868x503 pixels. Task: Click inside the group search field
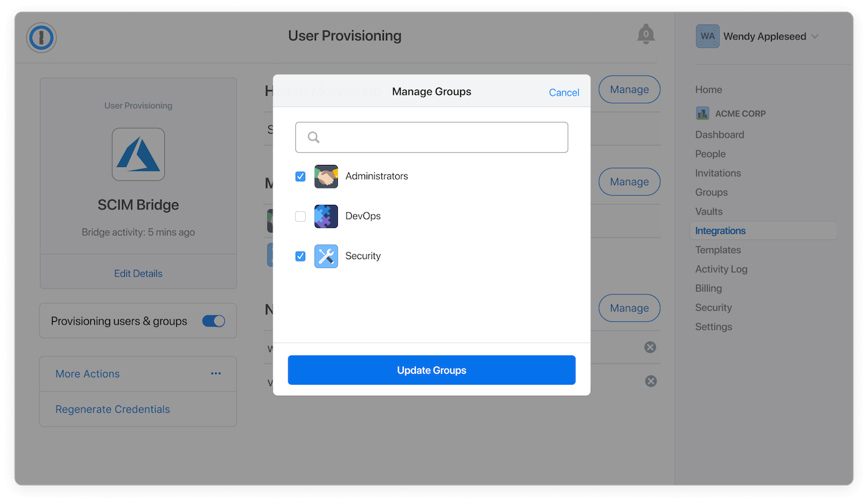click(x=431, y=137)
